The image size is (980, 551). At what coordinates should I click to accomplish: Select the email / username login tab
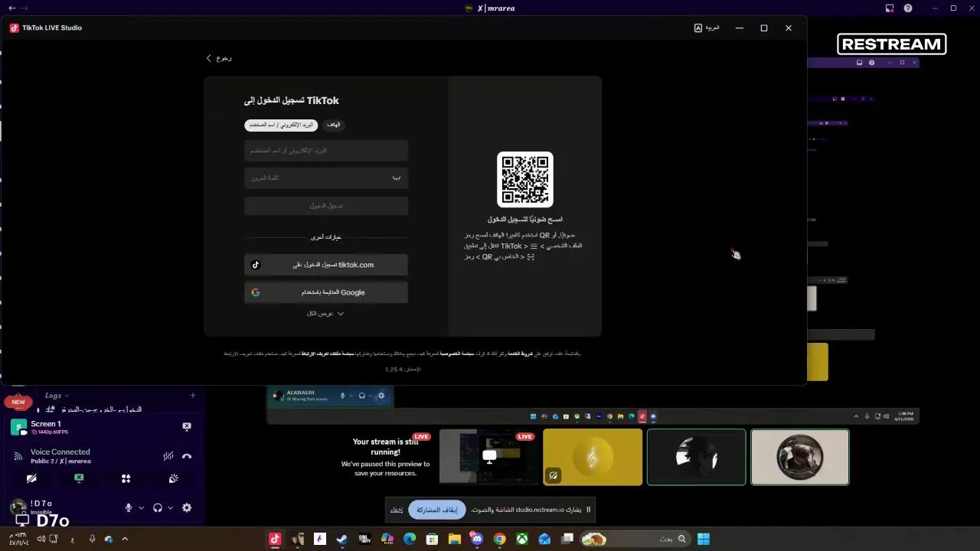281,125
